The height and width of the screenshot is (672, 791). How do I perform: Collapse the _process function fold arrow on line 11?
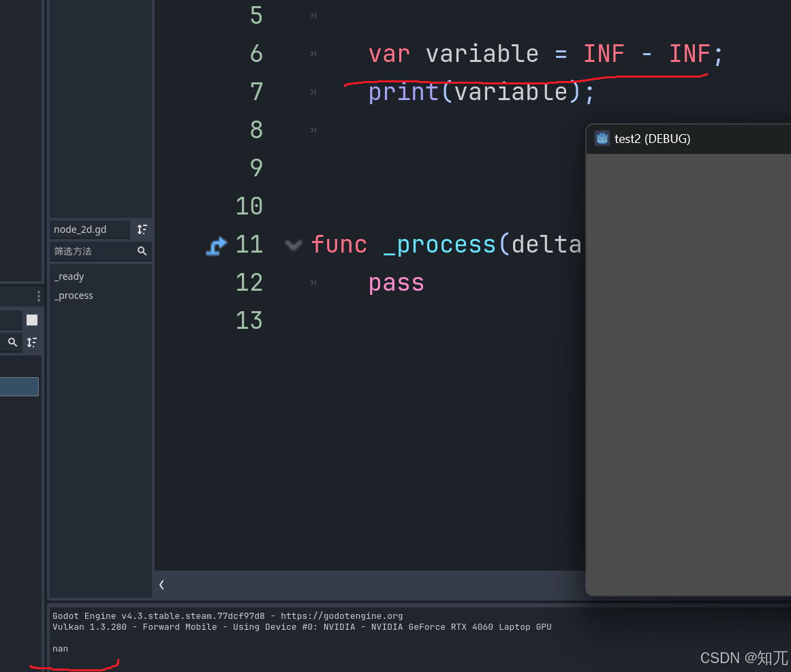pyautogui.click(x=293, y=245)
